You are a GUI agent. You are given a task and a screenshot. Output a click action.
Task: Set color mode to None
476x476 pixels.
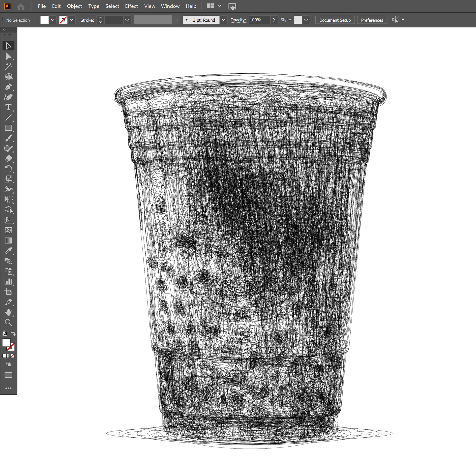12,356
